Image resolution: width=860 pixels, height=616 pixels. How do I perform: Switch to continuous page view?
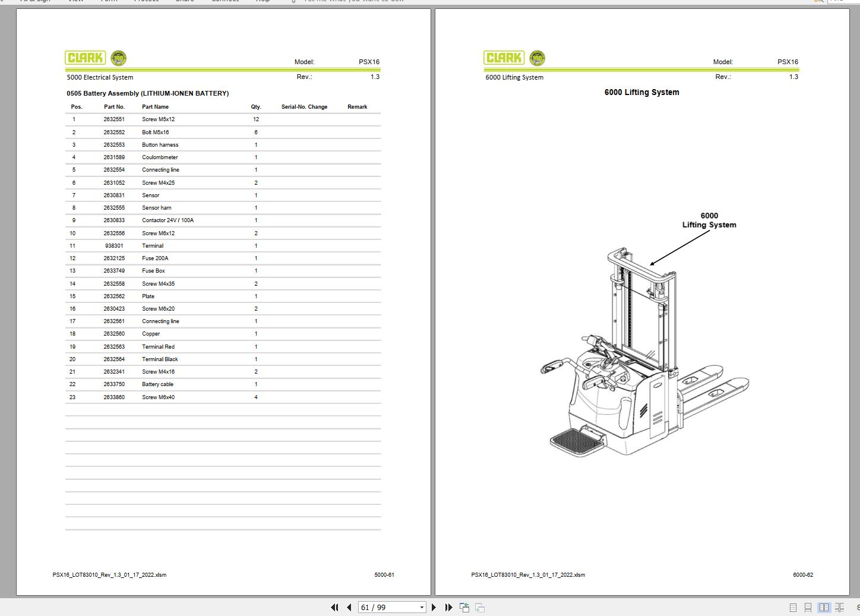808,607
